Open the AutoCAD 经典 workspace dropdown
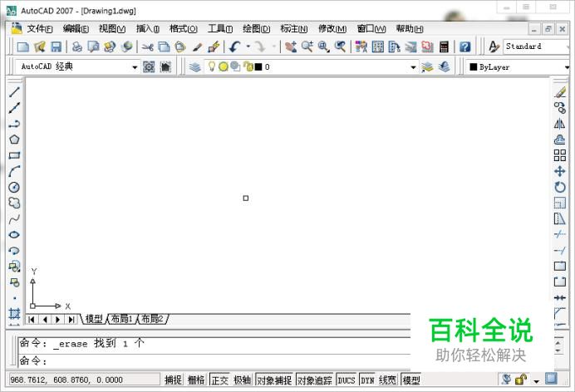Image resolution: width=575 pixels, height=392 pixels. (x=135, y=67)
